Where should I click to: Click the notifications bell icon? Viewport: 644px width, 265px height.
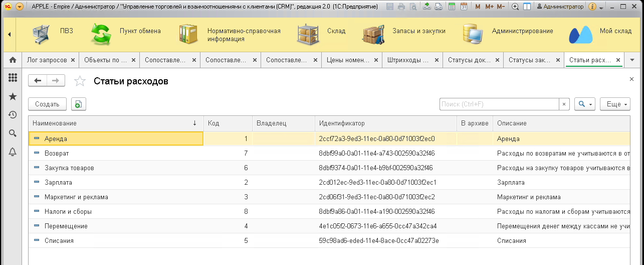coord(13,152)
